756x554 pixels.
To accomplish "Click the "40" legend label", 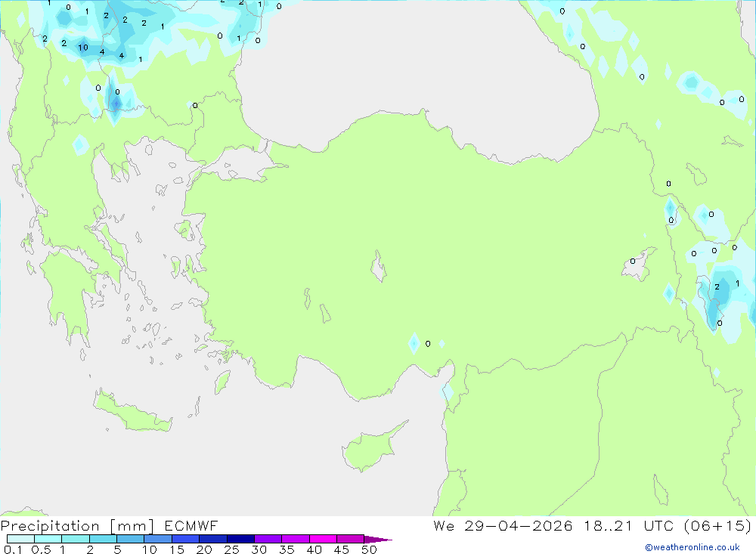I will 314,549.
